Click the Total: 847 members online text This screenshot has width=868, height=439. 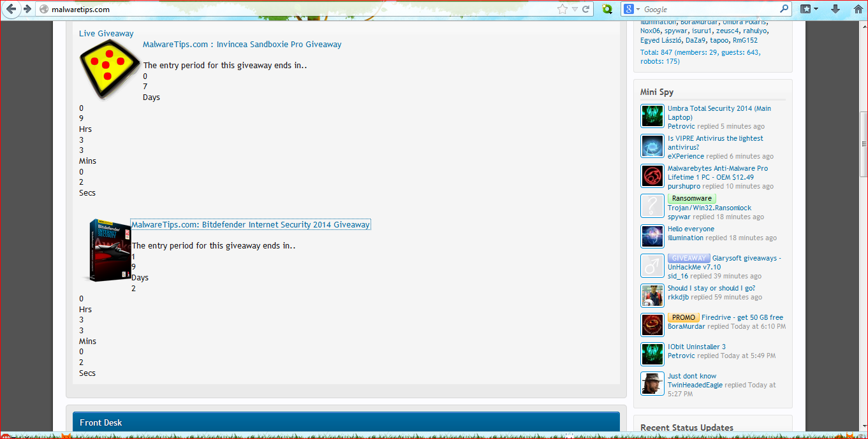(700, 57)
